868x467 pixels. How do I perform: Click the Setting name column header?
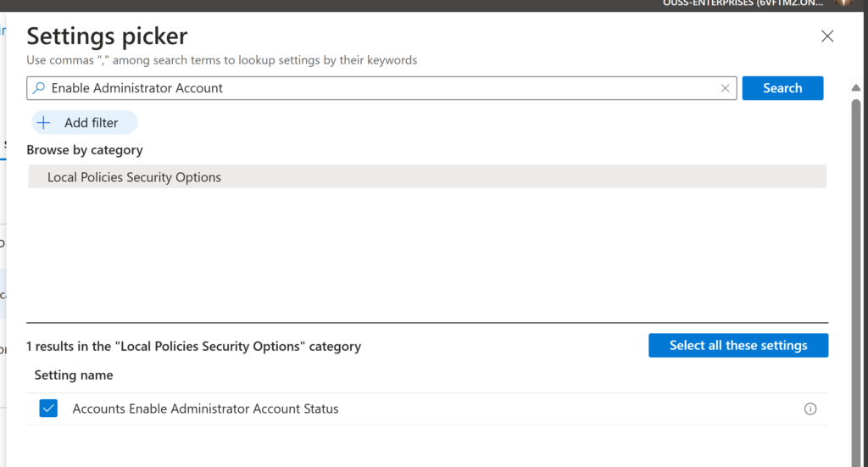point(74,375)
